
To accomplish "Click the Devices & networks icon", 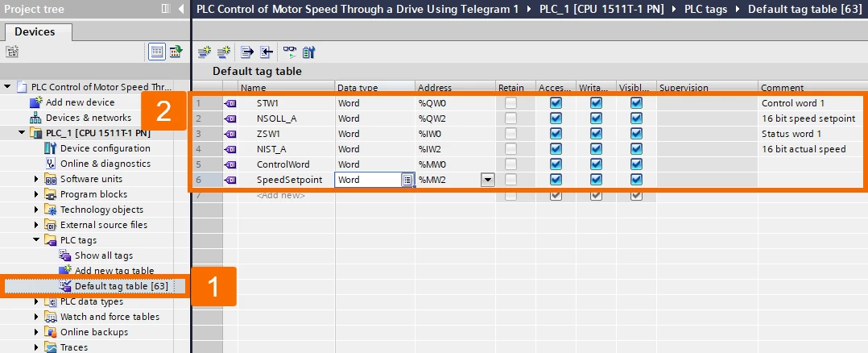I will [36, 118].
